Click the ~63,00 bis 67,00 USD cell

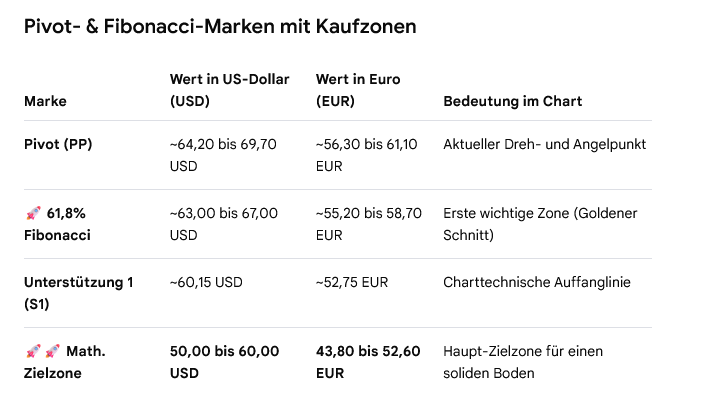(x=224, y=224)
